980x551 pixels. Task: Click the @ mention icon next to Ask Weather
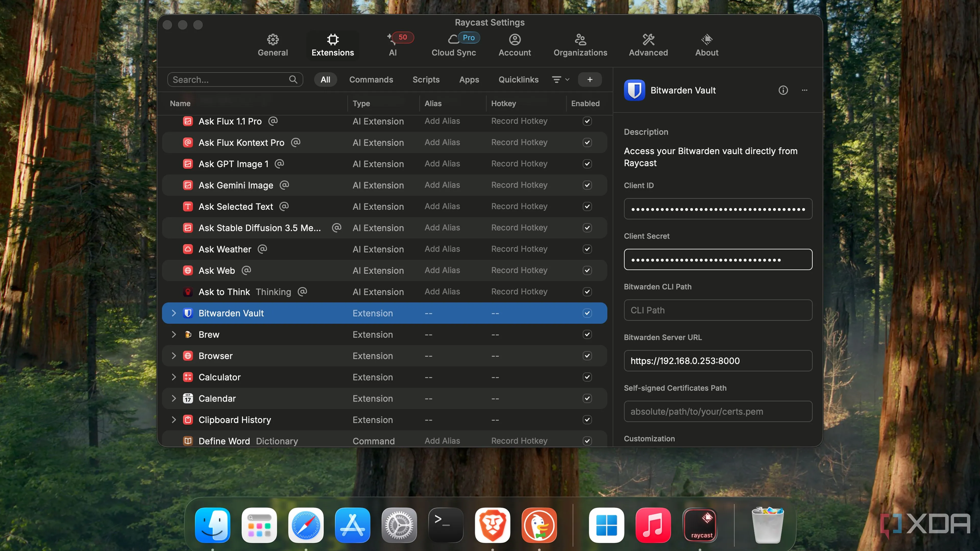263,249
